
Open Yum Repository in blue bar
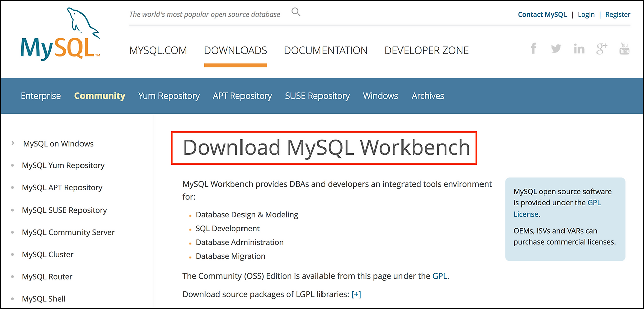(x=169, y=96)
